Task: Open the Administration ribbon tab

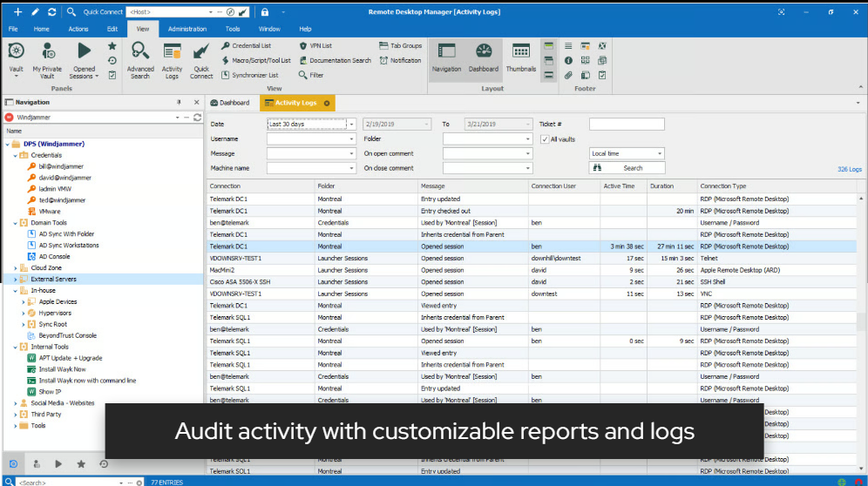Action: coord(187,29)
